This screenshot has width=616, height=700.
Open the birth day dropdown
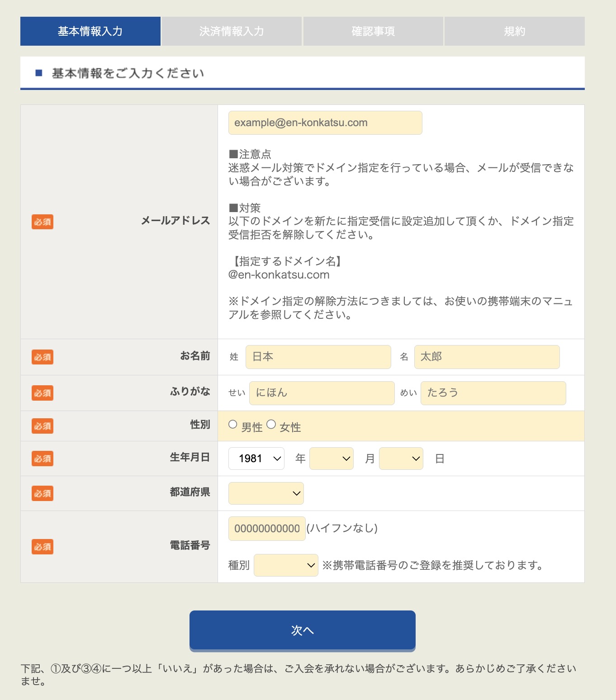coord(401,459)
